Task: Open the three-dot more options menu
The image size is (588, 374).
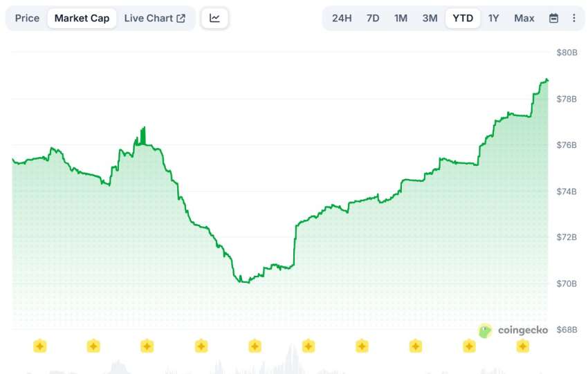Action: click(x=573, y=18)
